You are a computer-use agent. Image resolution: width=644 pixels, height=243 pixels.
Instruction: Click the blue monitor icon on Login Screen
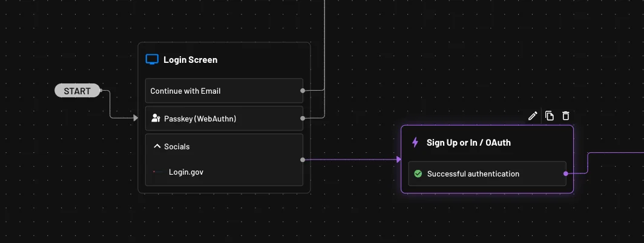pos(152,60)
